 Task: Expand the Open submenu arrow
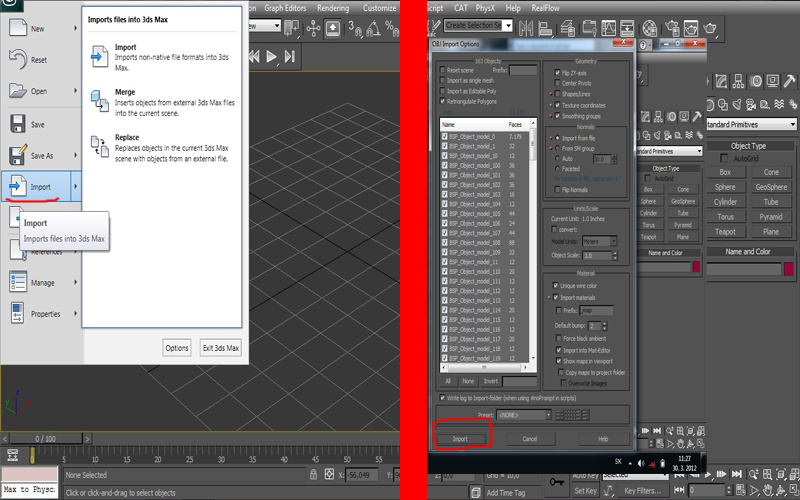[x=76, y=91]
